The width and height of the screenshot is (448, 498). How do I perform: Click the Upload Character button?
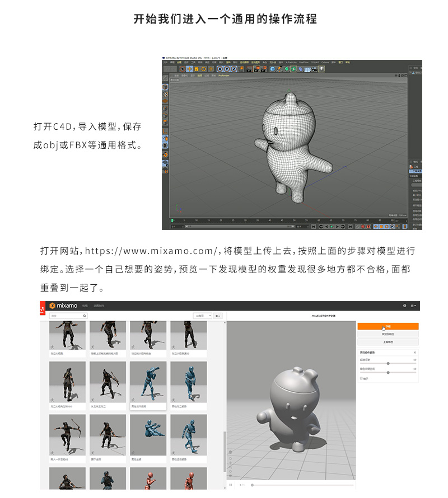pos(388,342)
